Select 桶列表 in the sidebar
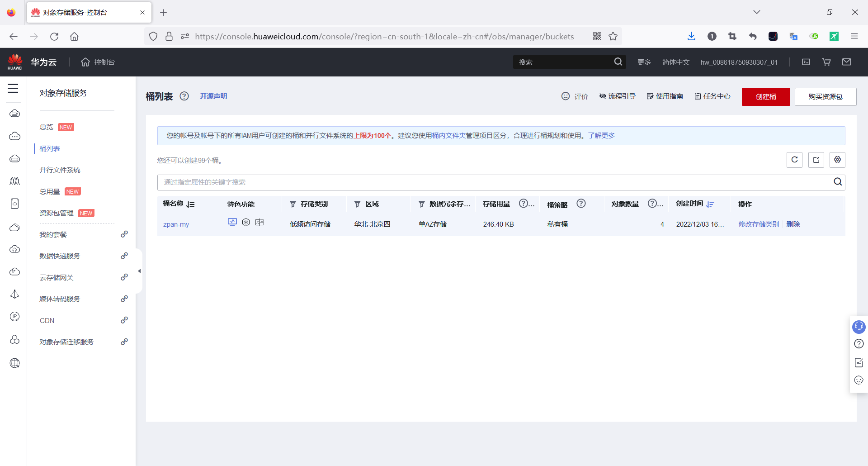 [x=50, y=148]
